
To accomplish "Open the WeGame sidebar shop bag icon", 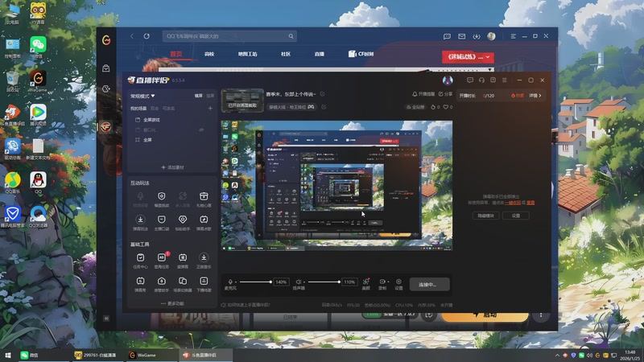I will 106,68.
